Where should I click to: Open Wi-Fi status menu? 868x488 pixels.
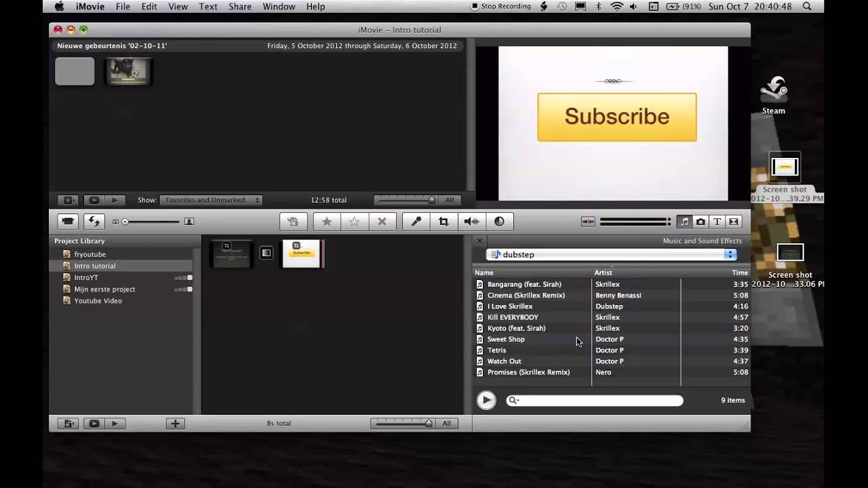pos(616,6)
